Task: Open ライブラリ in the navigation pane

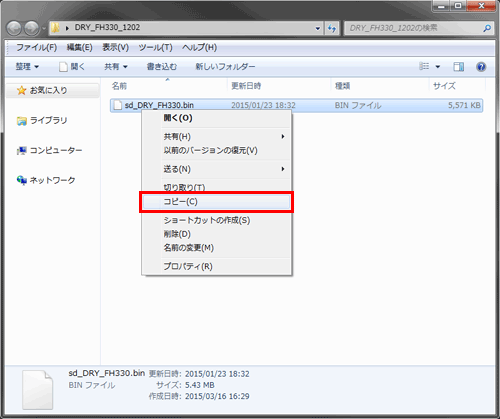Action: pos(42,121)
